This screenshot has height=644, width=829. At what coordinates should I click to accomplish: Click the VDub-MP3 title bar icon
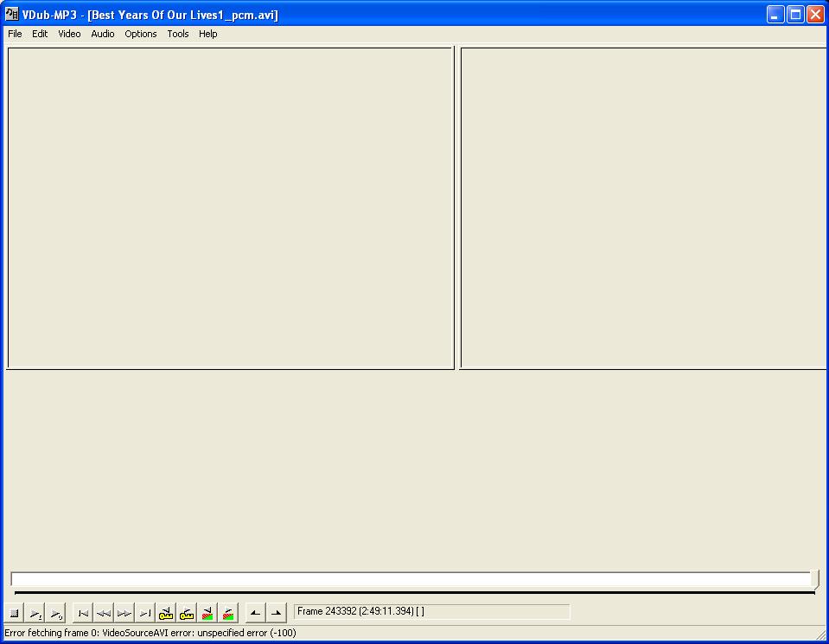11,15
